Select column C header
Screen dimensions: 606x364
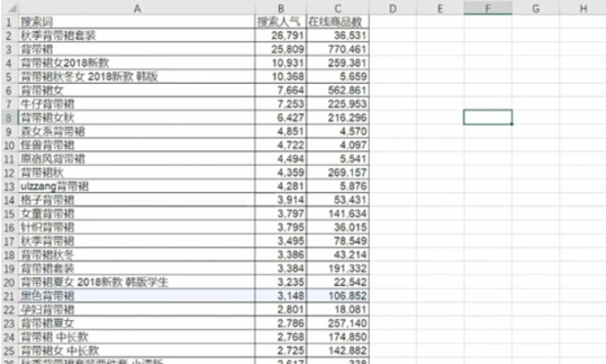(x=338, y=9)
